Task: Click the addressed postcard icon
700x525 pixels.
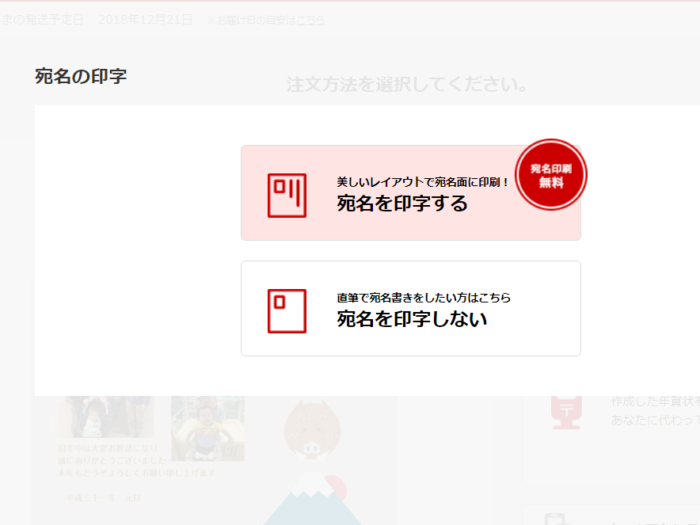Action: (287, 196)
